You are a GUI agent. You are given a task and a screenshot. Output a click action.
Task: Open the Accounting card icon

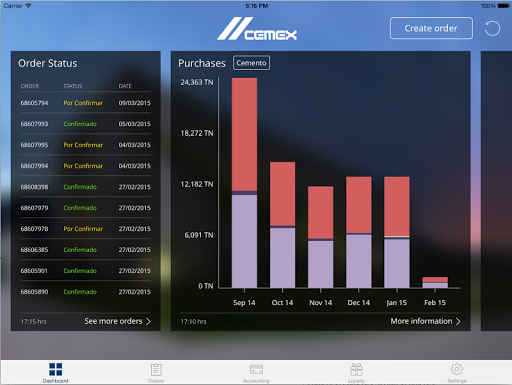[256, 369]
